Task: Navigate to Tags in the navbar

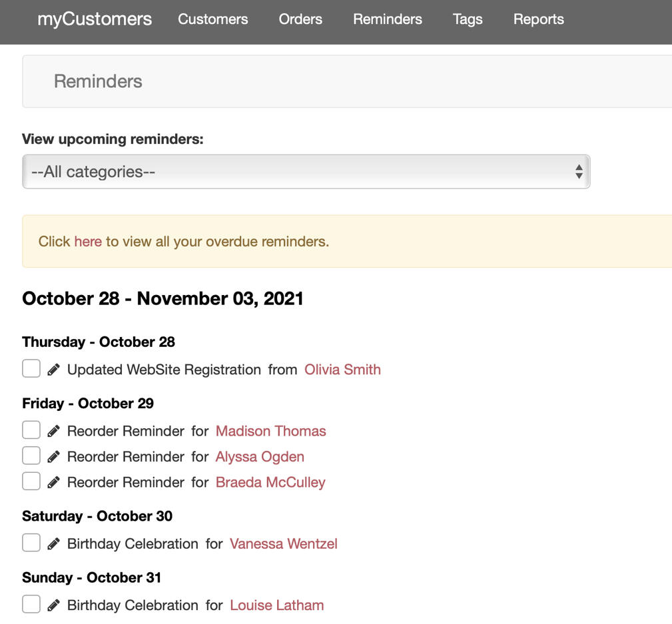Action: 468,19
